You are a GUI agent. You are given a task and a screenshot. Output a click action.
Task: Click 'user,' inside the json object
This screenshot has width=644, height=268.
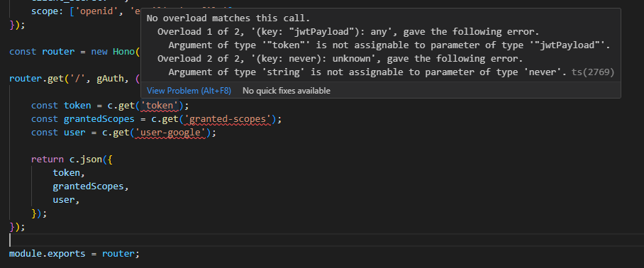click(66, 200)
